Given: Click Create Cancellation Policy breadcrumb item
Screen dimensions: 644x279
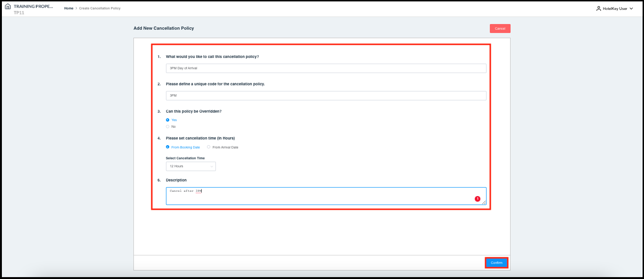Looking at the screenshot, I should click(x=99, y=8).
